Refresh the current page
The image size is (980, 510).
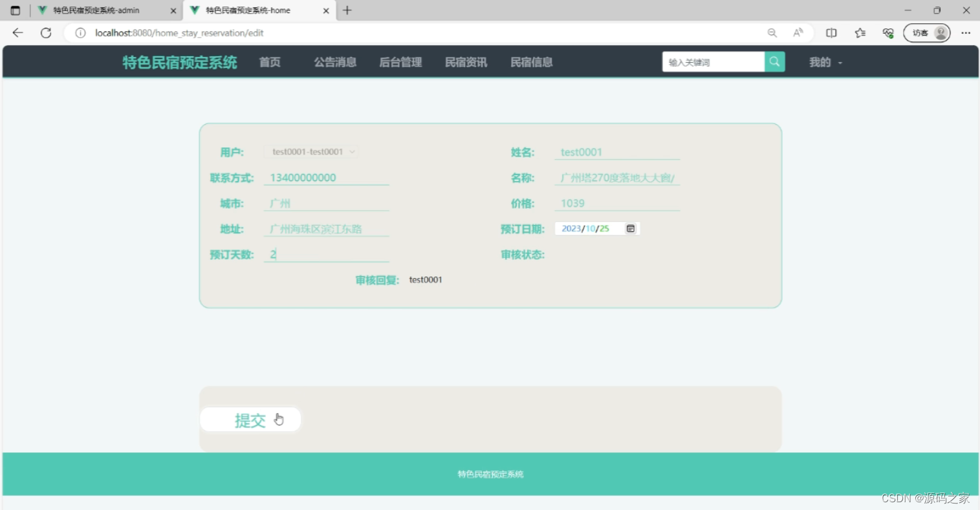pos(45,32)
